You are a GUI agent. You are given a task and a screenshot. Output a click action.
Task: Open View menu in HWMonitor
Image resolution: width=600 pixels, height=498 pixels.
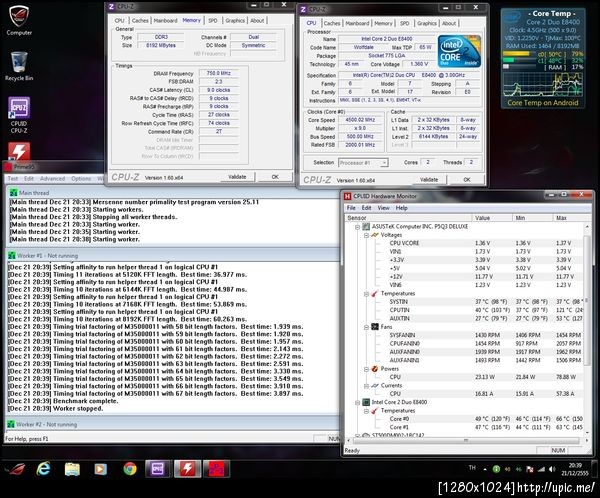[383, 208]
